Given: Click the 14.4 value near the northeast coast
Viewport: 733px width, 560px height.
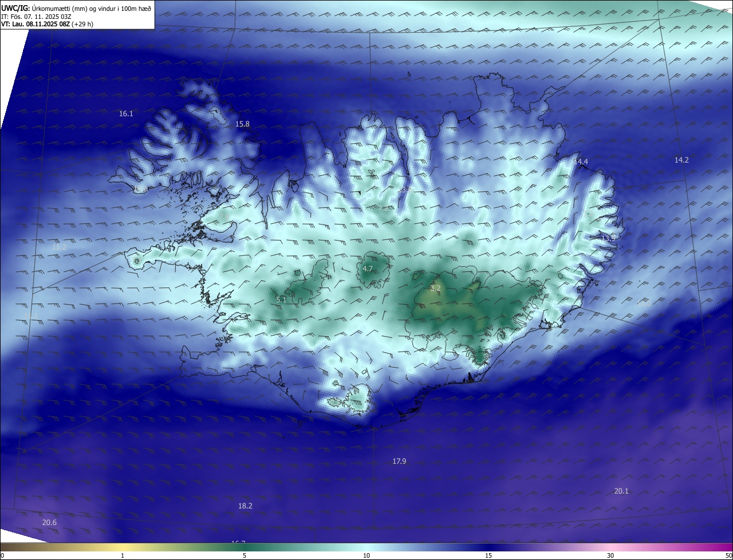Looking at the screenshot, I should click(581, 162).
